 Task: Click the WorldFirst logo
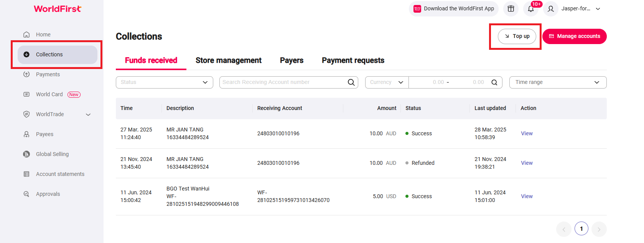tap(58, 9)
